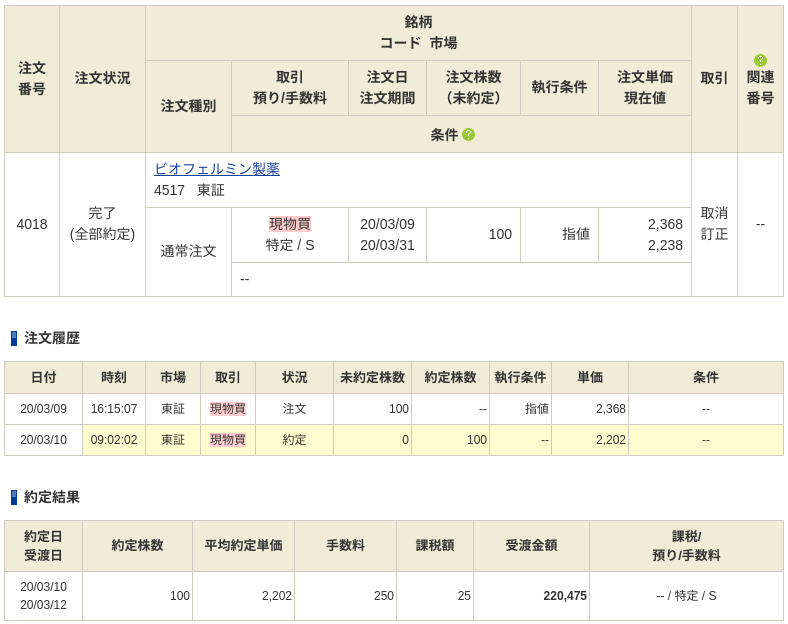Image resolution: width=788 pixels, height=624 pixels.
Task: Click commission value 250
Action: (x=383, y=596)
